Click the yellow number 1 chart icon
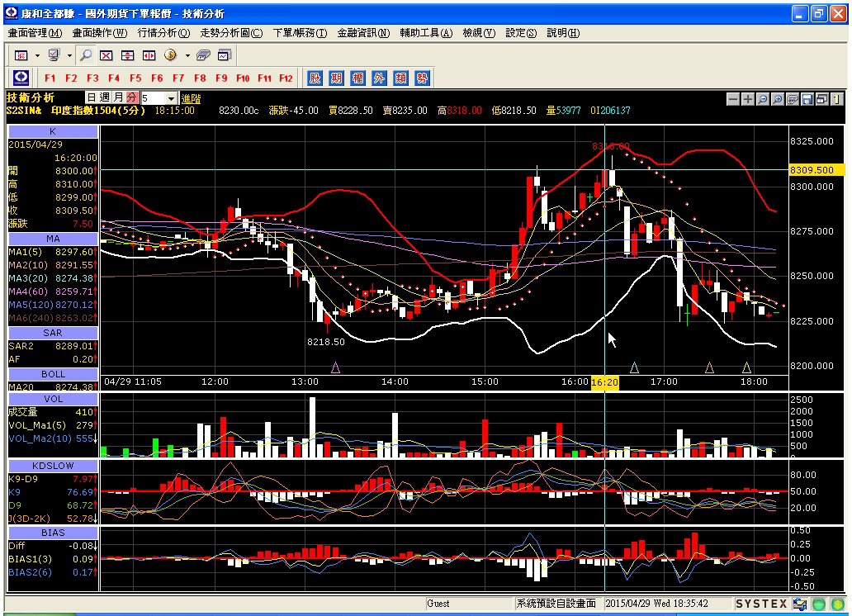The height and width of the screenshot is (616, 852). coord(837,99)
